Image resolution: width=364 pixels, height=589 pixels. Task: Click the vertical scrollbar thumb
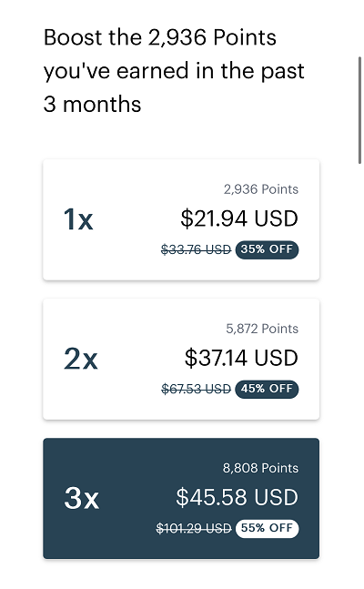coord(359,110)
